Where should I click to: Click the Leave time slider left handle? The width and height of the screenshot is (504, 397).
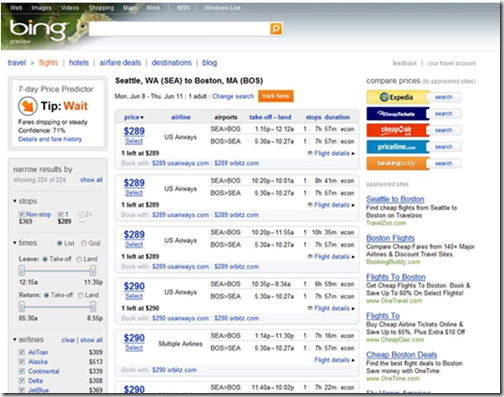point(22,271)
